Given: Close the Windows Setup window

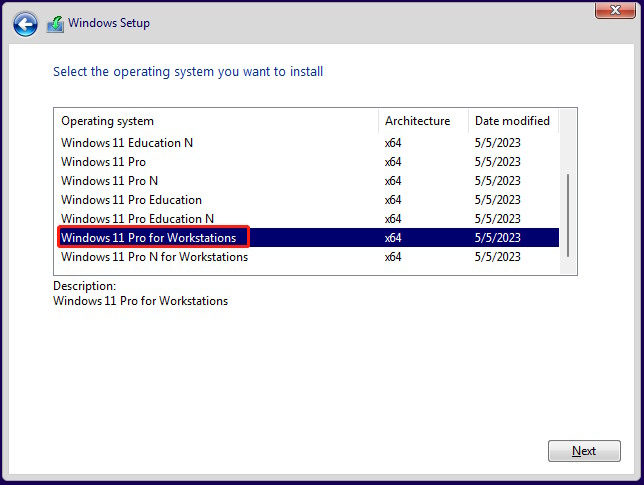Looking at the screenshot, I should (615, 10).
